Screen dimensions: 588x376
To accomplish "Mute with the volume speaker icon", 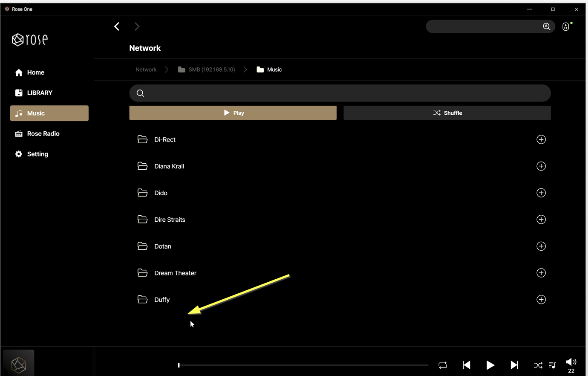I will 571,362.
